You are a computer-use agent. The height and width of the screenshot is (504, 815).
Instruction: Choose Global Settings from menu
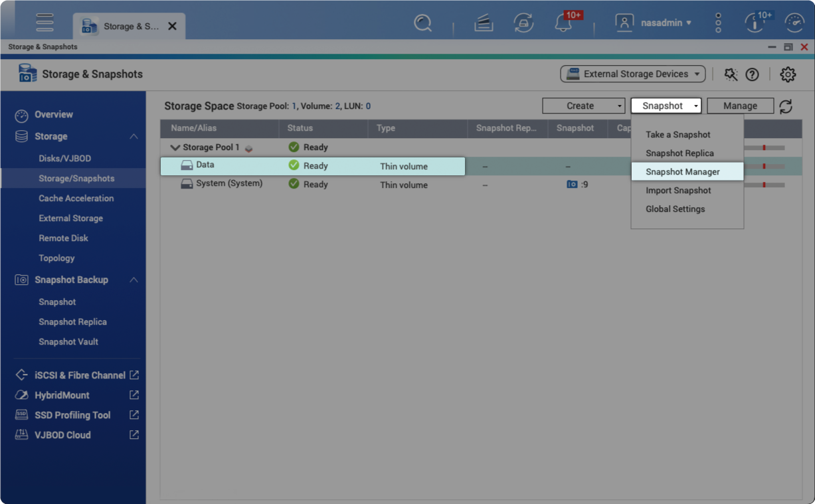[x=676, y=209]
